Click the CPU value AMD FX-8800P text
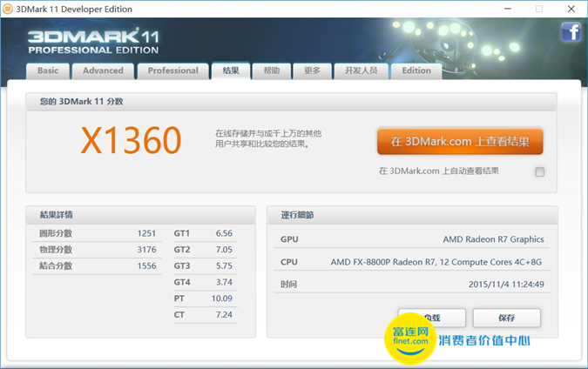This screenshot has width=588, height=369. coord(436,262)
